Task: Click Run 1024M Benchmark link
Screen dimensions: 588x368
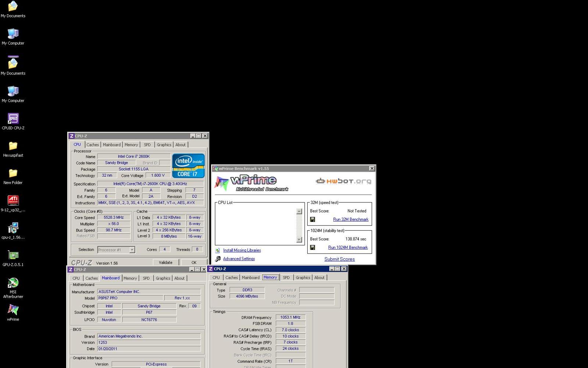Action: click(348, 247)
